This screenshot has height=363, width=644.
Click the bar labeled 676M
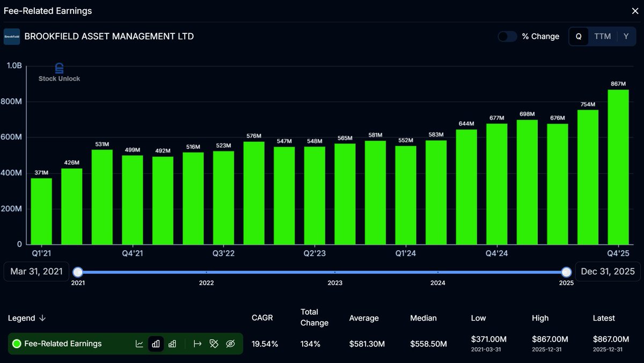[557, 185]
